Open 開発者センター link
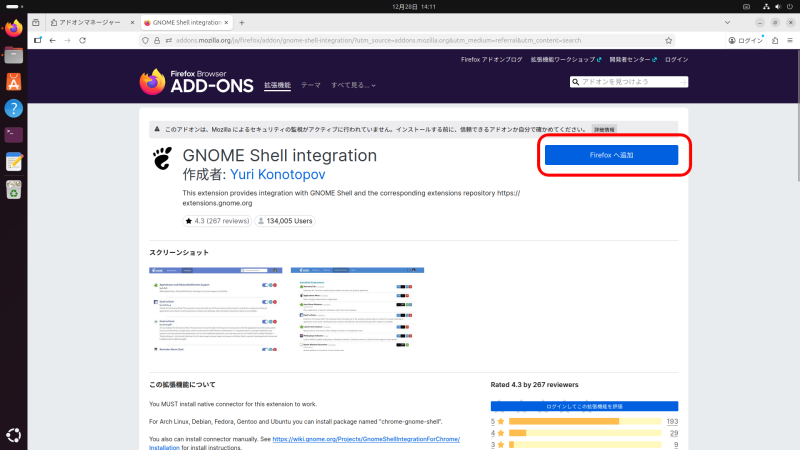This screenshot has width=800, height=450. [633, 60]
